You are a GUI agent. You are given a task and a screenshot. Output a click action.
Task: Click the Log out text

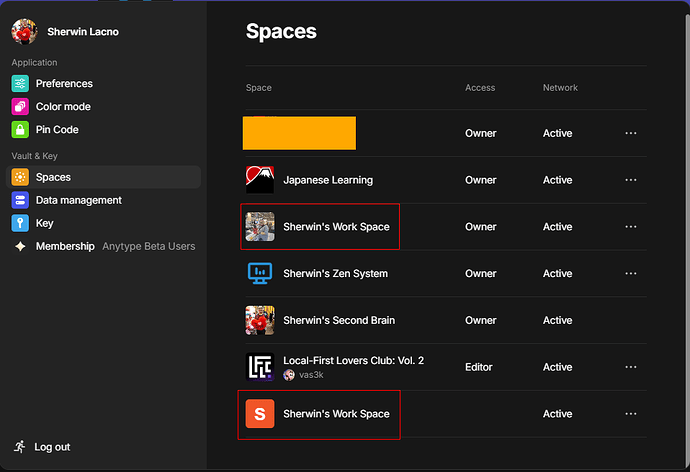(52, 447)
